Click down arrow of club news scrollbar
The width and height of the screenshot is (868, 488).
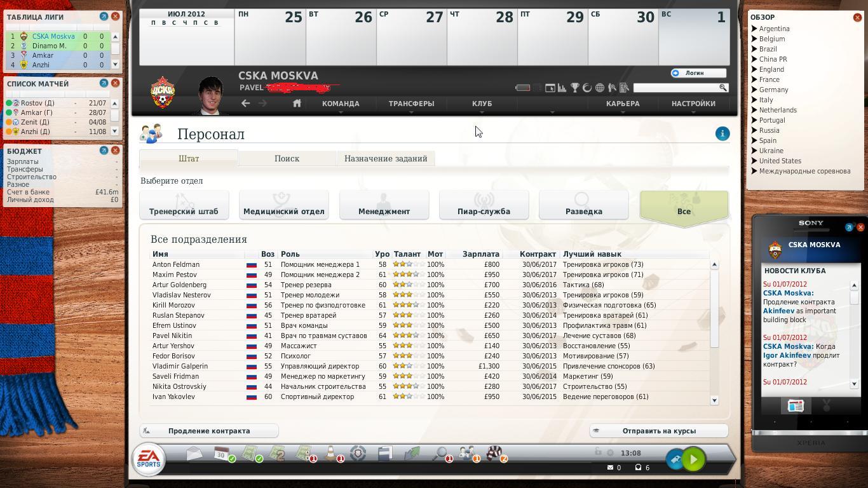[x=854, y=383]
